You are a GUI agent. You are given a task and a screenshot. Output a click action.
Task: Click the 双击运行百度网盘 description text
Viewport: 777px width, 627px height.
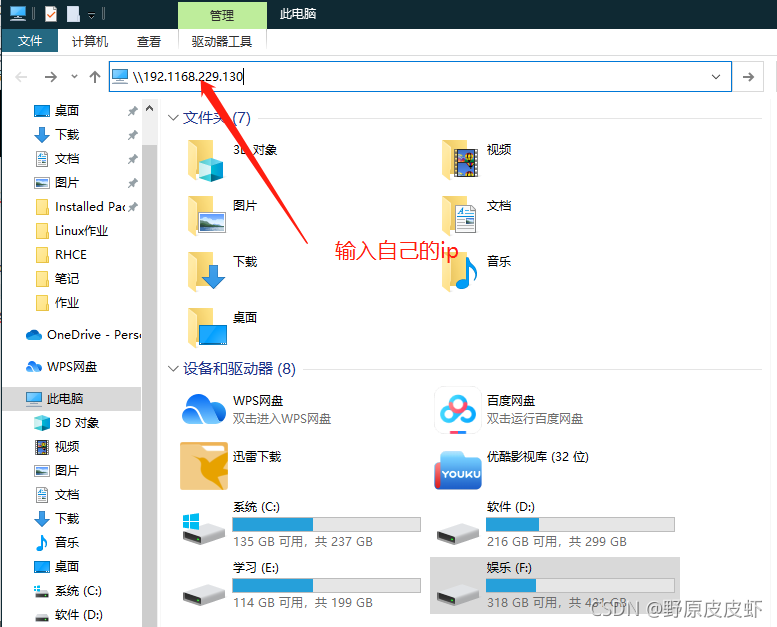coord(535,419)
